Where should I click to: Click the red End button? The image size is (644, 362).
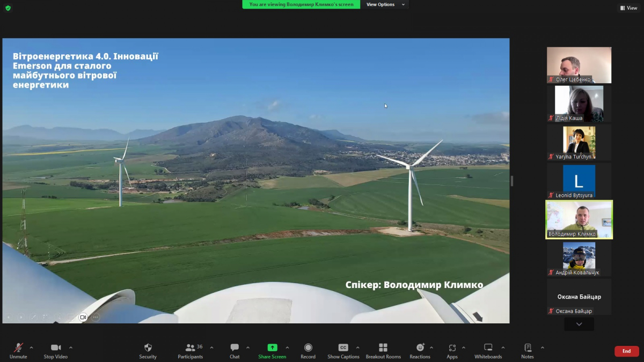(626, 351)
